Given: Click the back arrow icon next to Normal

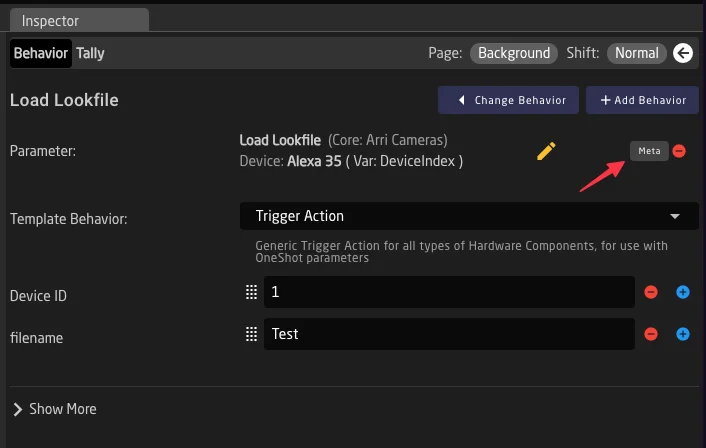Looking at the screenshot, I should [683, 53].
